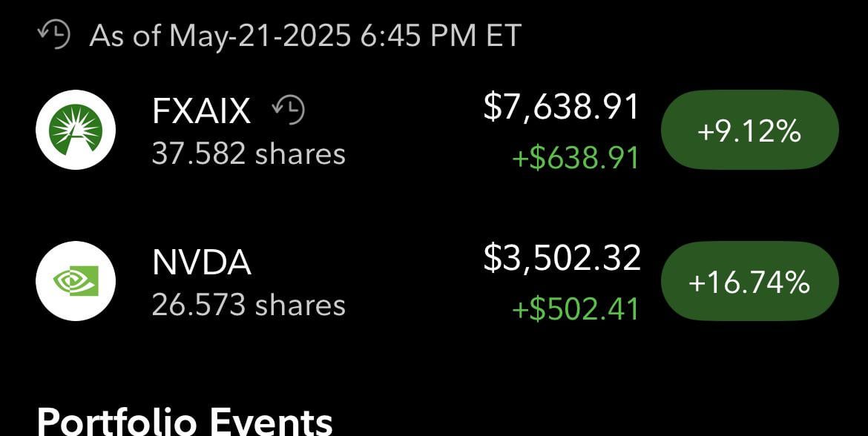This screenshot has height=436, width=868.
Task: Tap the FXAIX market value $7,638.91
Action: point(561,107)
